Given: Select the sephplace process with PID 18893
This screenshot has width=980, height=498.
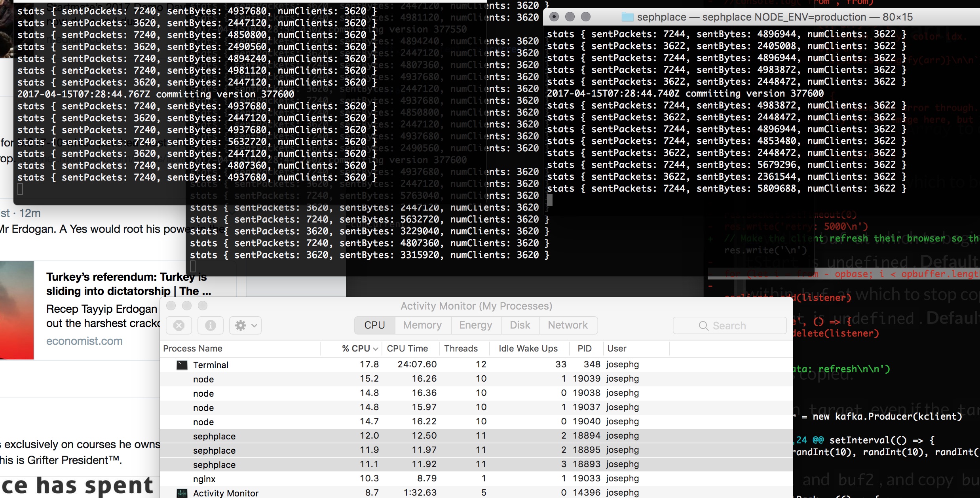Looking at the screenshot, I should point(477,464).
